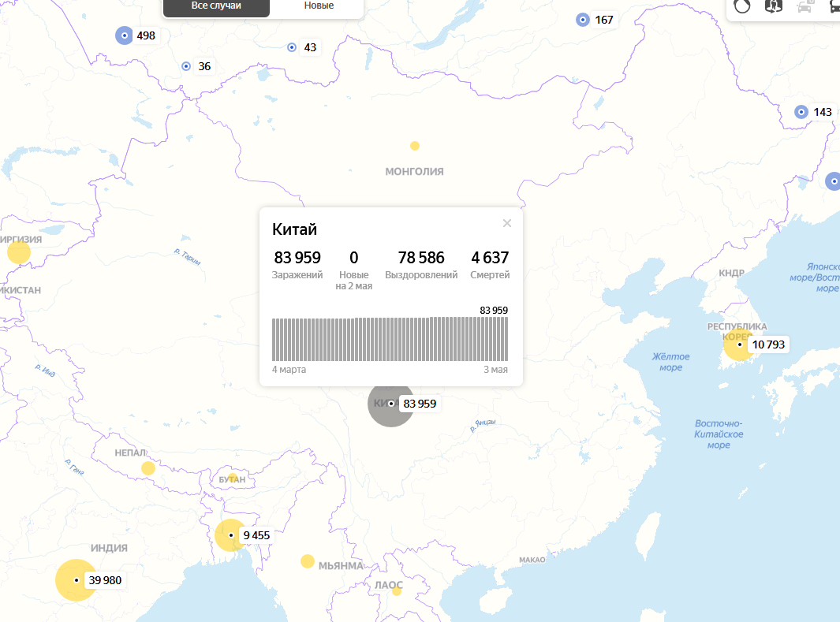The image size is (840, 622).
Task: Click the "Жёлтое море" sea label
Action: [670, 362]
